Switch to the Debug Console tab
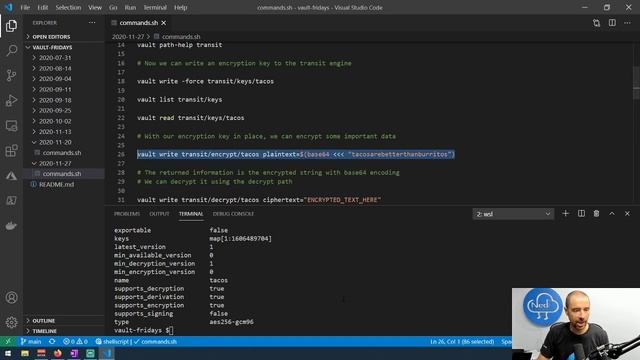 point(233,214)
